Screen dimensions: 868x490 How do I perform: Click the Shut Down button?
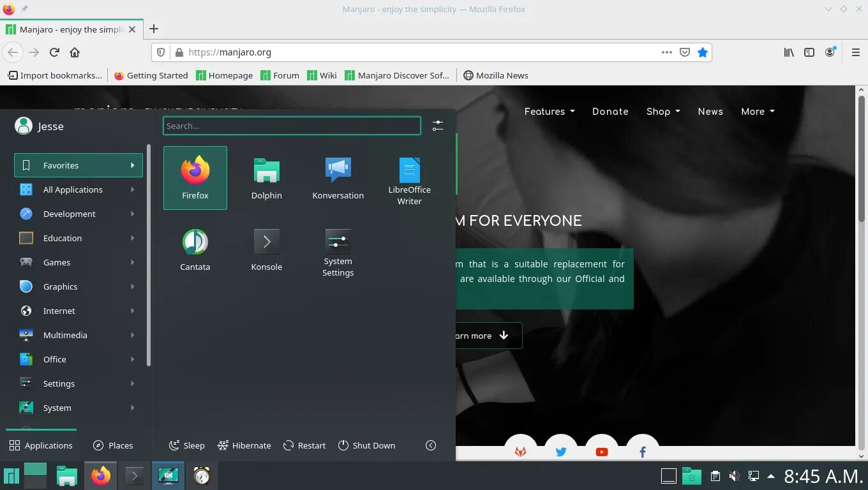pos(367,445)
